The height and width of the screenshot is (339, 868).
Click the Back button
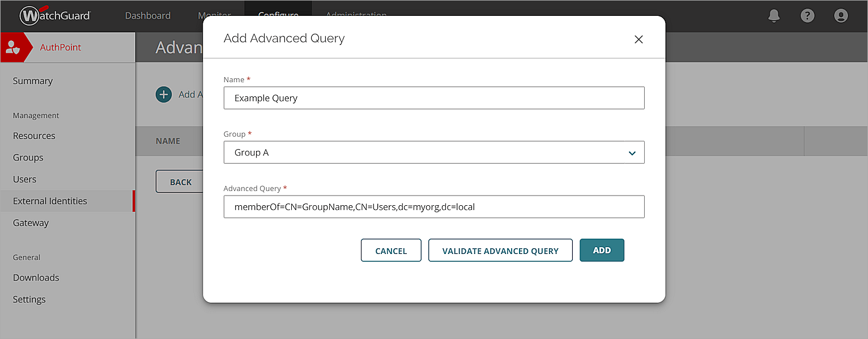180,182
